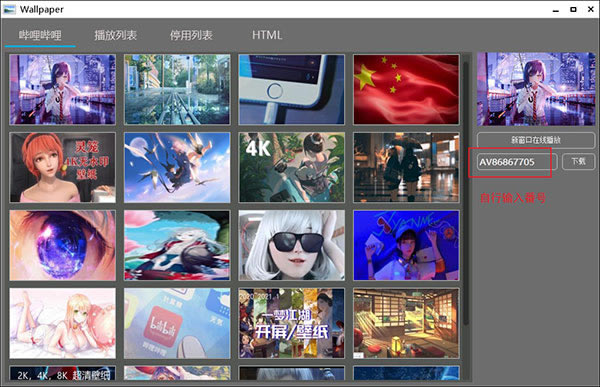Select the blonde anime girl lying wallpaper
This screenshot has width=600, height=387.
pyautogui.click(x=62, y=323)
